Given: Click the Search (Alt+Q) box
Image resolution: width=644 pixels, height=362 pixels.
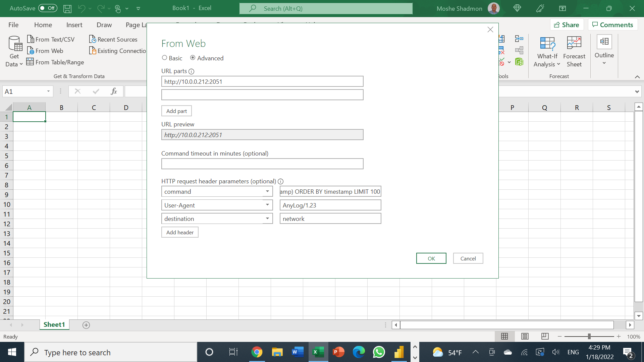Looking at the screenshot, I should [326, 8].
